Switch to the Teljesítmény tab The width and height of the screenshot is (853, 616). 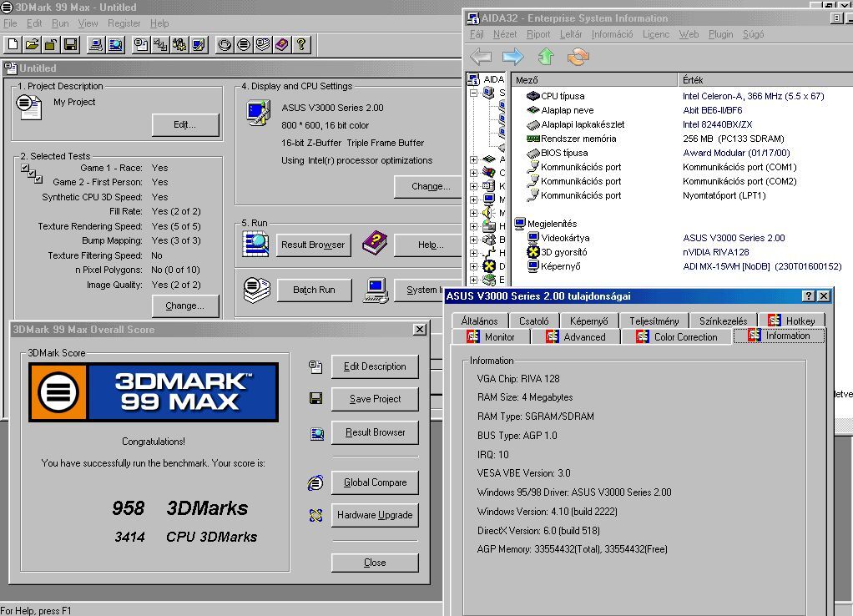coord(654,321)
